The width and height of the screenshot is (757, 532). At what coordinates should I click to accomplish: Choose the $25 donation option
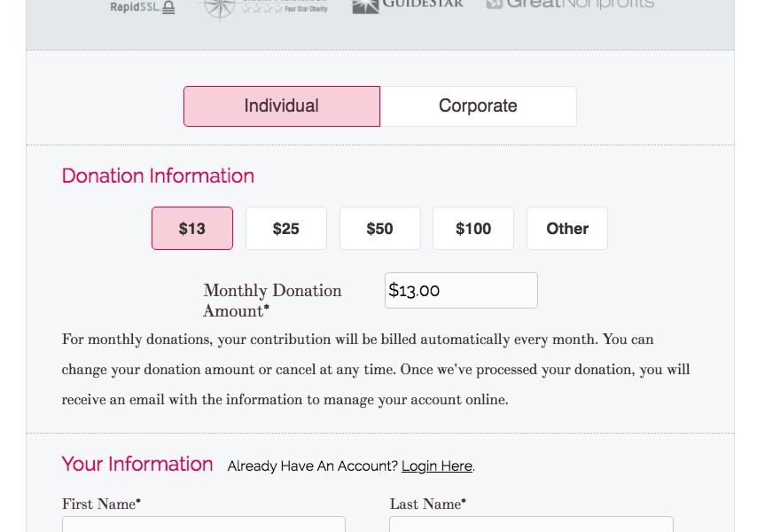[286, 229]
